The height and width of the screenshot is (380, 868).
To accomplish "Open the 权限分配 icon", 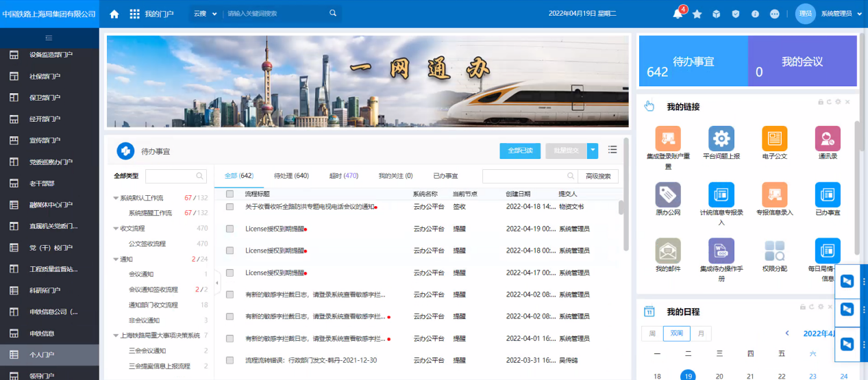I will coord(774,251).
